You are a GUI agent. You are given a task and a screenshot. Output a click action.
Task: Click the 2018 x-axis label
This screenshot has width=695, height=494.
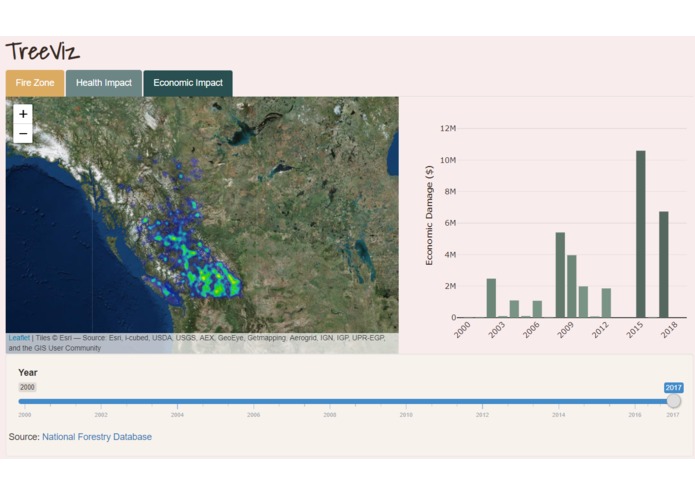[x=669, y=330]
